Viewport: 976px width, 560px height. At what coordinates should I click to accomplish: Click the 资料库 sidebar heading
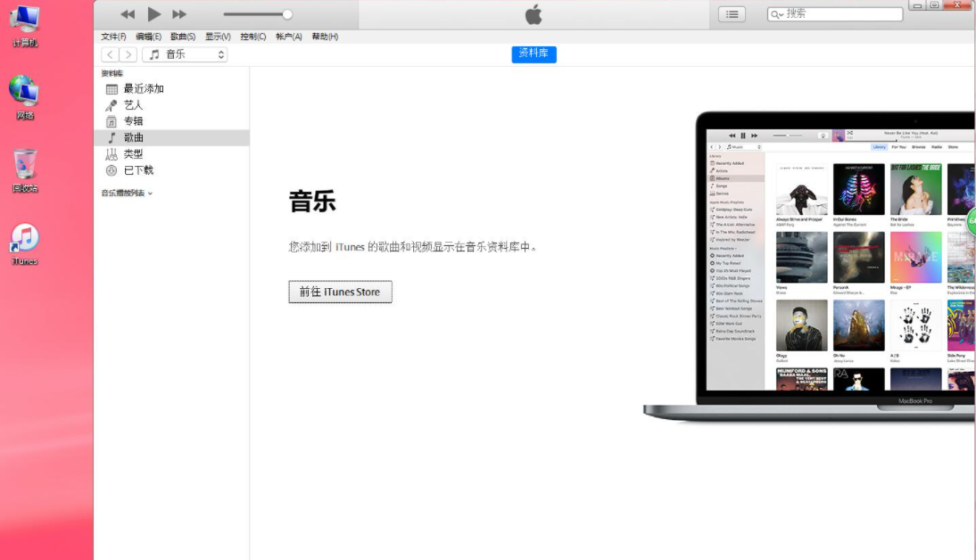click(112, 73)
